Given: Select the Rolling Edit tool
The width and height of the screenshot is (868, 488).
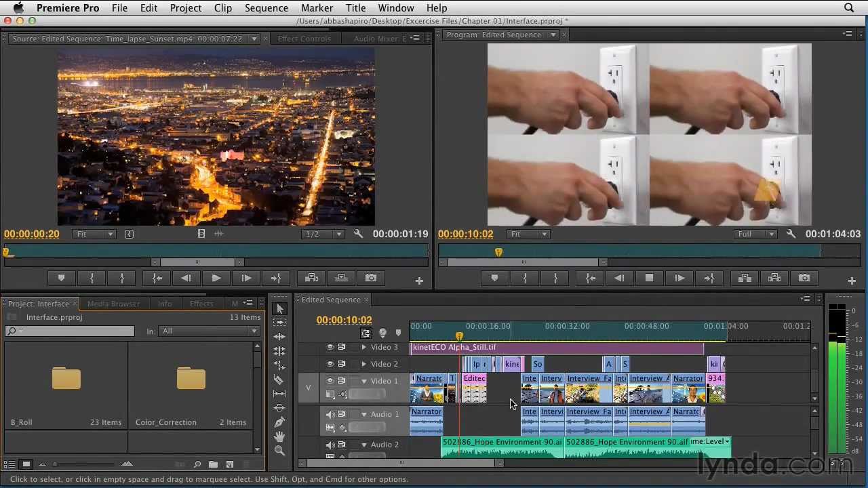Looking at the screenshot, I should click(x=279, y=351).
